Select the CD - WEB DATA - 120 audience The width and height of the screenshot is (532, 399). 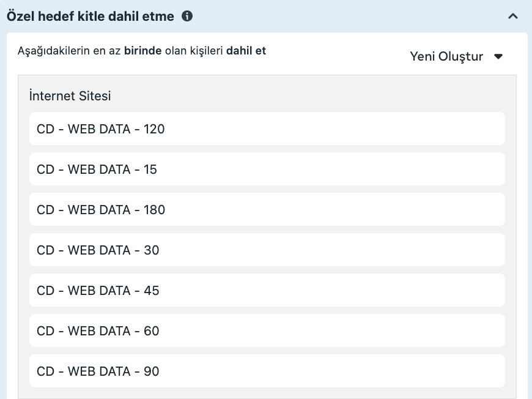(267, 129)
